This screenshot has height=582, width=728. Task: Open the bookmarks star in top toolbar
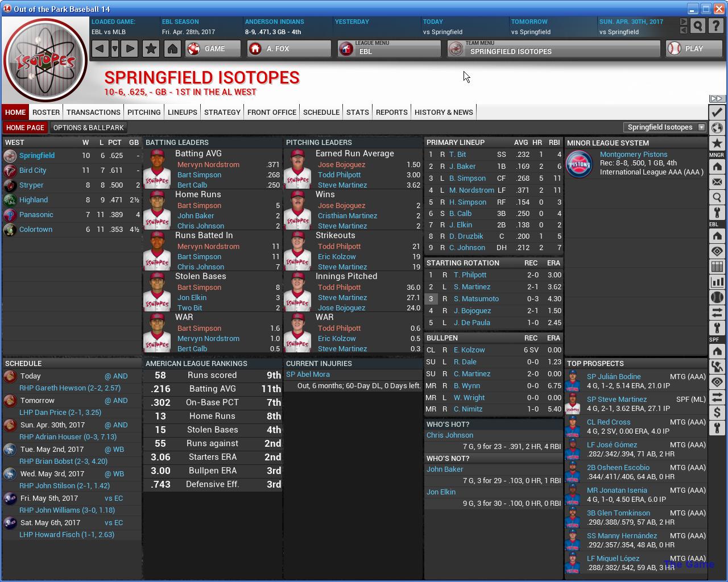[x=151, y=49]
